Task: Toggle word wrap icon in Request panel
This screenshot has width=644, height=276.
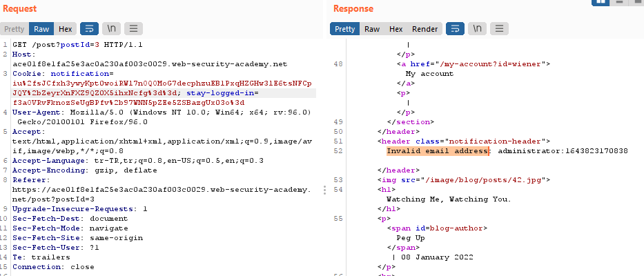Action: (x=89, y=29)
